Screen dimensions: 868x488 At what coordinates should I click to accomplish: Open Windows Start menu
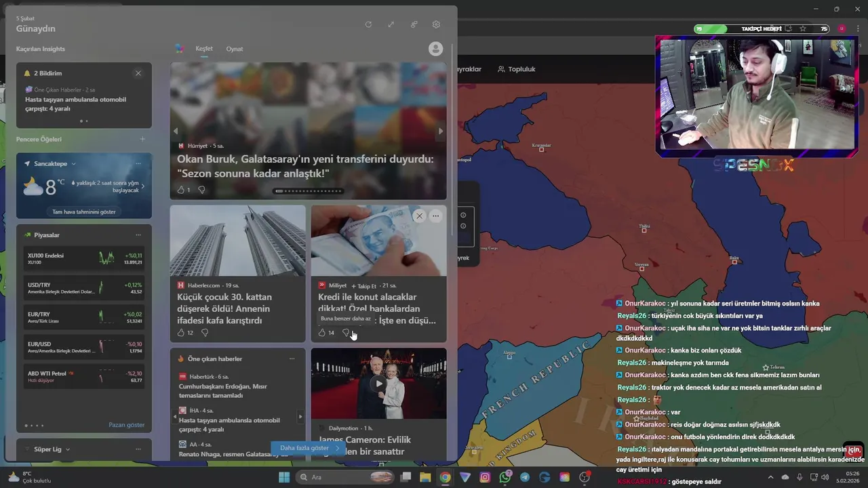click(x=284, y=477)
